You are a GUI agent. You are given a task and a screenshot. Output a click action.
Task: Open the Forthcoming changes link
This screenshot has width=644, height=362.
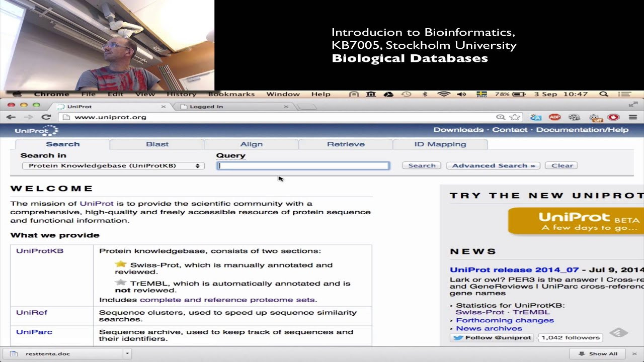505,320
